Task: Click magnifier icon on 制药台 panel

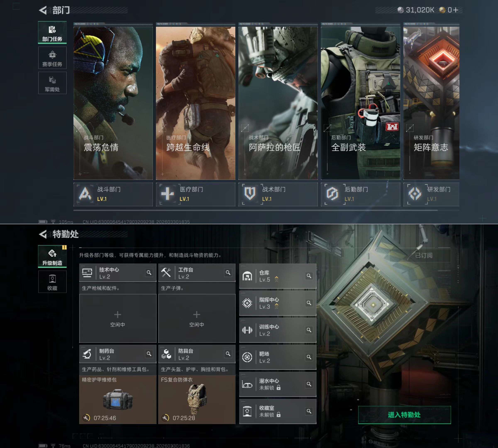Action: tap(149, 354)
